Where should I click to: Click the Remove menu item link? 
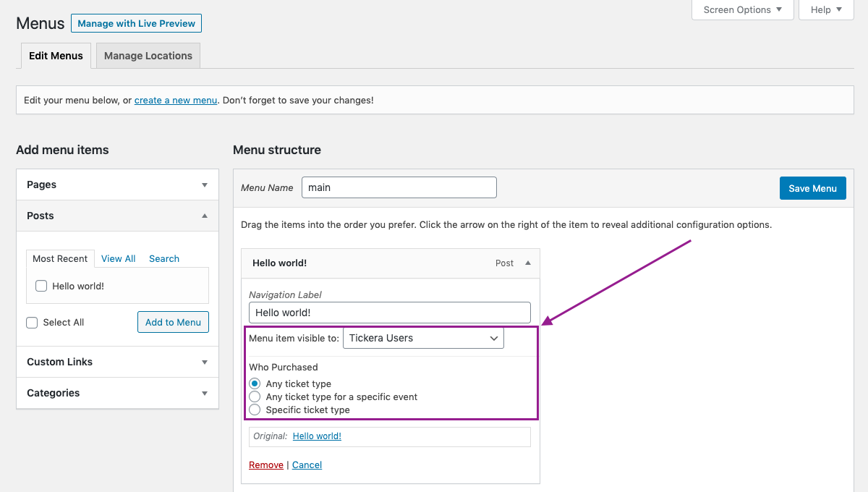coord(266,465)
